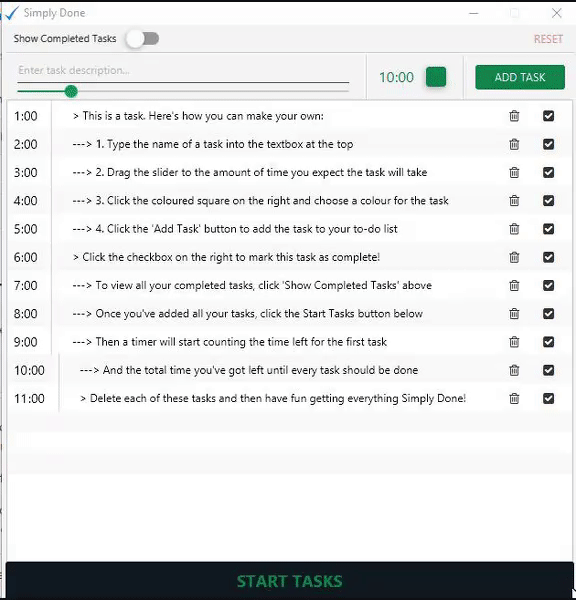Focus the 'Enter task description' textbox

(183, 70)
